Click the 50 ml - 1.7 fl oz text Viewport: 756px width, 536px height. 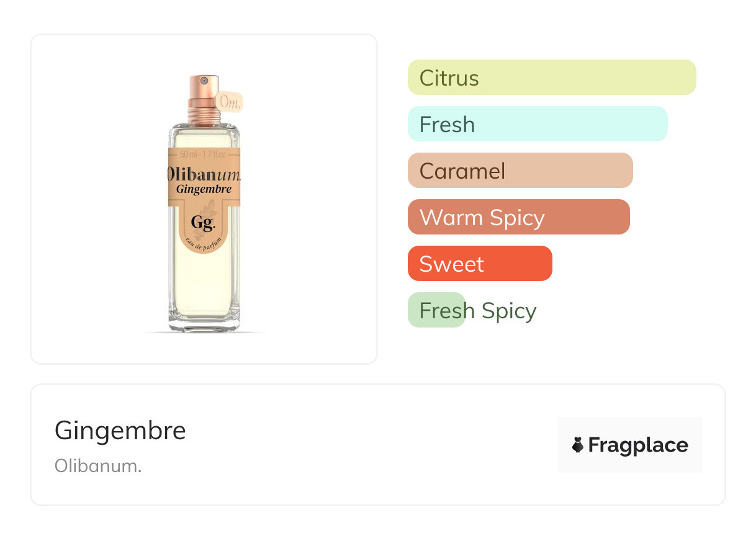point(204,154)
